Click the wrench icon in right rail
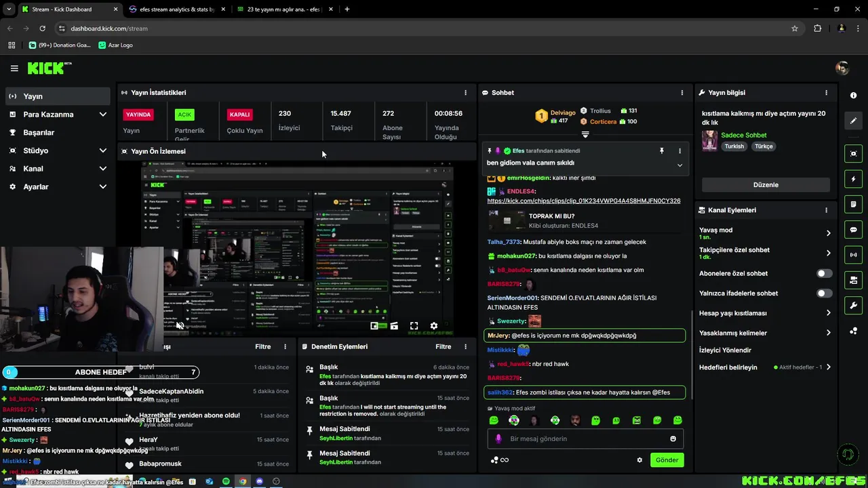 coord(853,306)
